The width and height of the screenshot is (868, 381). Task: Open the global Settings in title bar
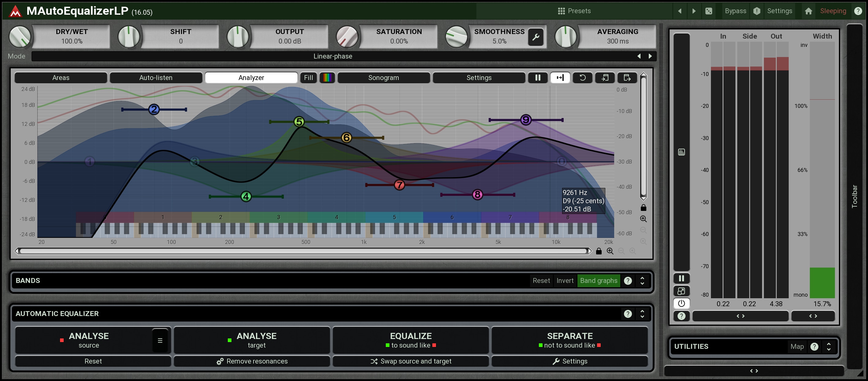click(780, 11)
